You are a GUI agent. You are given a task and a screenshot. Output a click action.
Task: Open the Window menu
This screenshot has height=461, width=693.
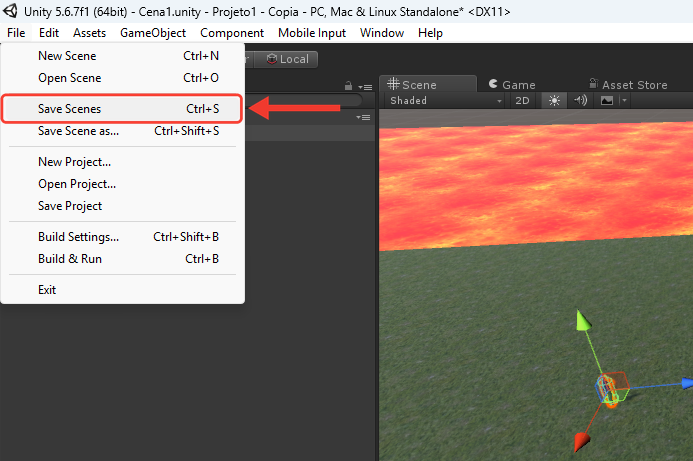pyautogui.click(x=382, y=33)
